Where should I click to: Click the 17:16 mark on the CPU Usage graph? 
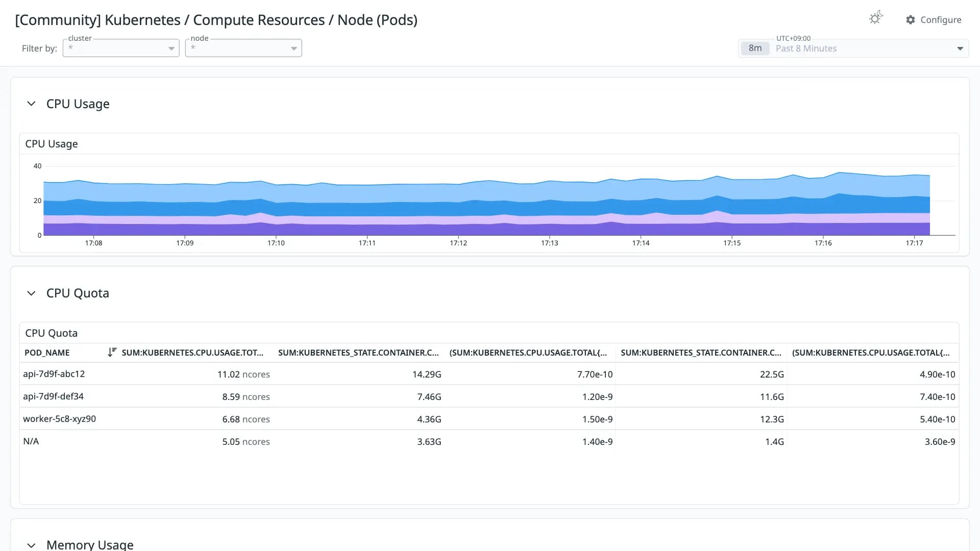(x=823, y=243)
